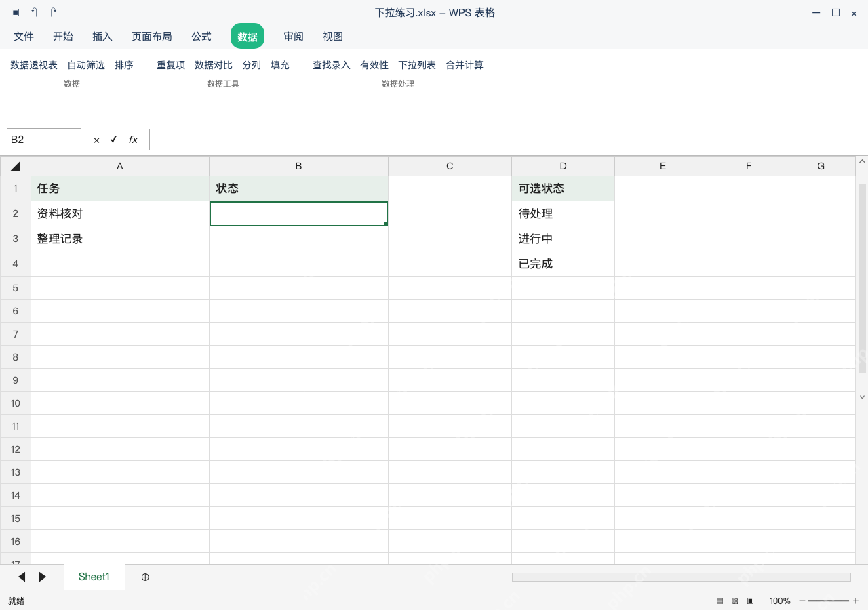The height and width of the screenshot is (610, 868).
Task: Click the 100% zoom level text
Action: [x=780, y=601]
